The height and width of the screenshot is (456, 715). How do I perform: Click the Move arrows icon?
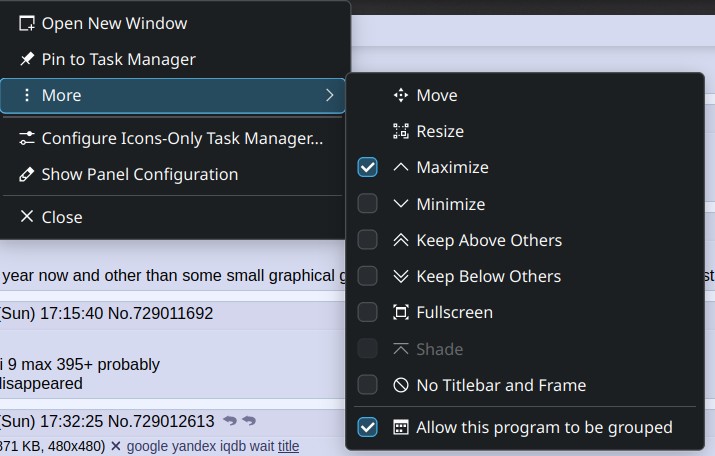[x=401, y=95]
